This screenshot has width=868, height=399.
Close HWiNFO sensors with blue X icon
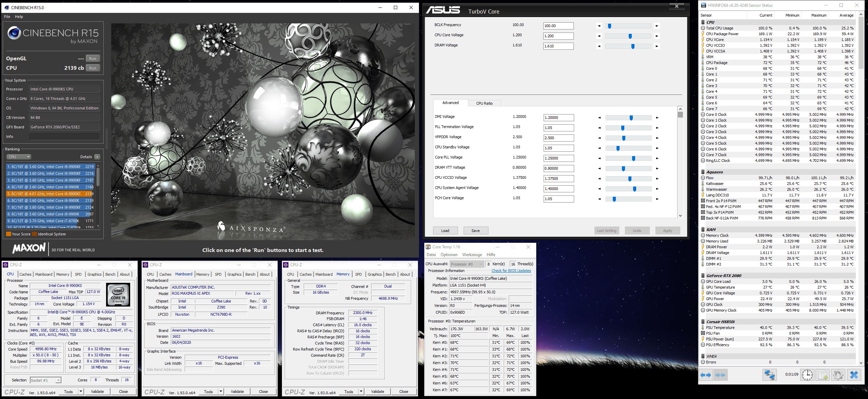(854, 375)
